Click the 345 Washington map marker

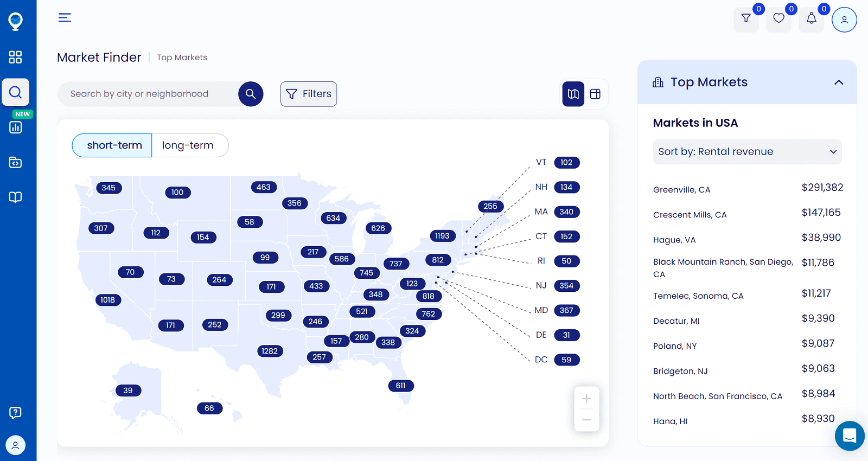click(x=108, y=188)
